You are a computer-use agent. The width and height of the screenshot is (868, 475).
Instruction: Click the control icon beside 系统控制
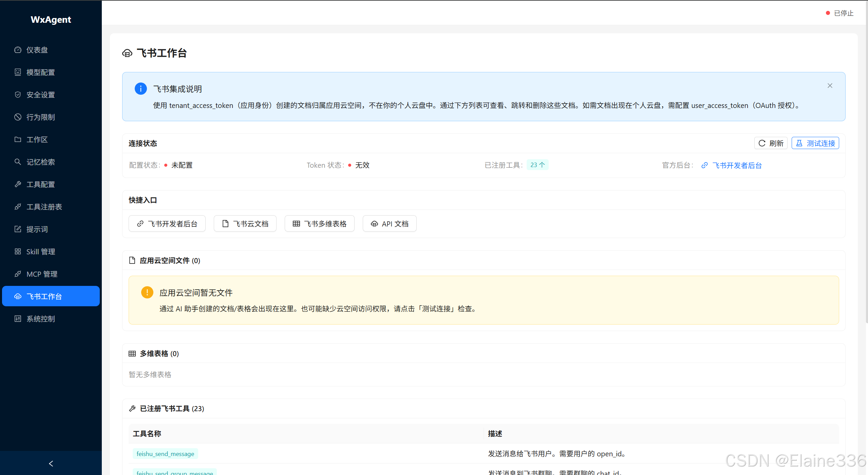tap(18, 319)
